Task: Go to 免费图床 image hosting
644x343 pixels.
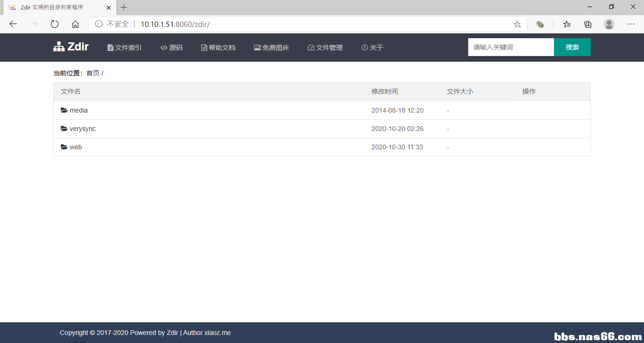Action: 272,48
